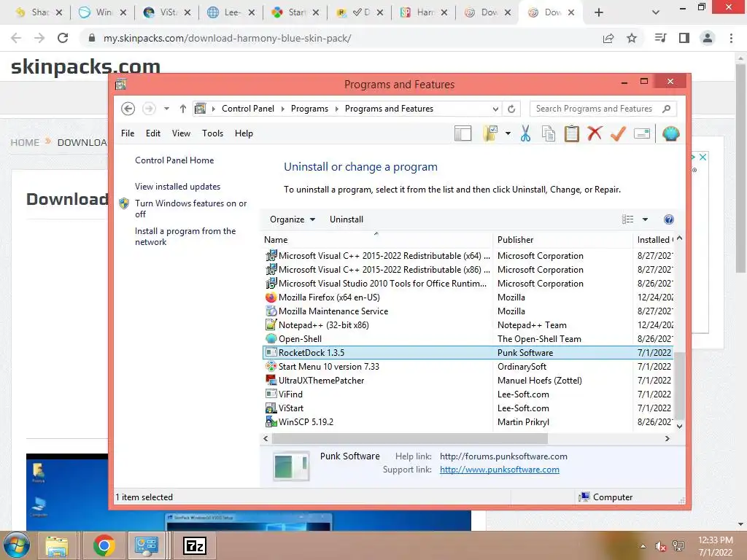Image resolution: width=747 pixels, height=560 pixels.
Task: Click the Paste clipboard icon
Action: click(x=572, y=134)
